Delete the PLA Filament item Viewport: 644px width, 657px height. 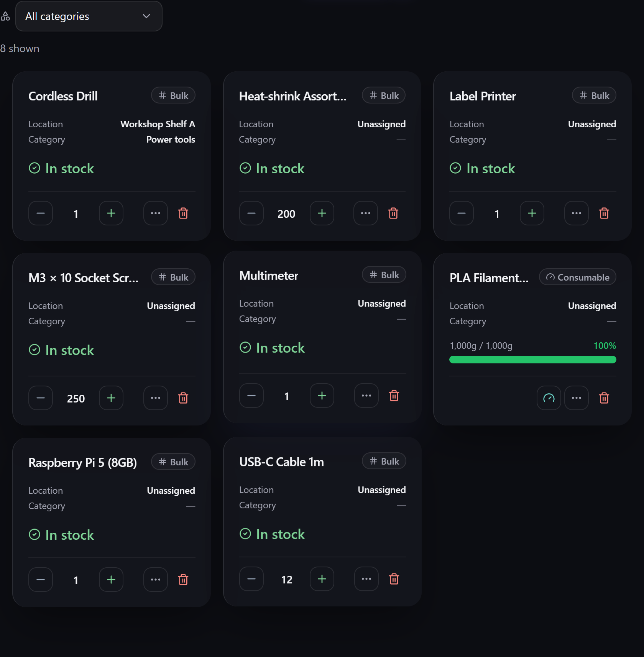[x=604, y=398]
